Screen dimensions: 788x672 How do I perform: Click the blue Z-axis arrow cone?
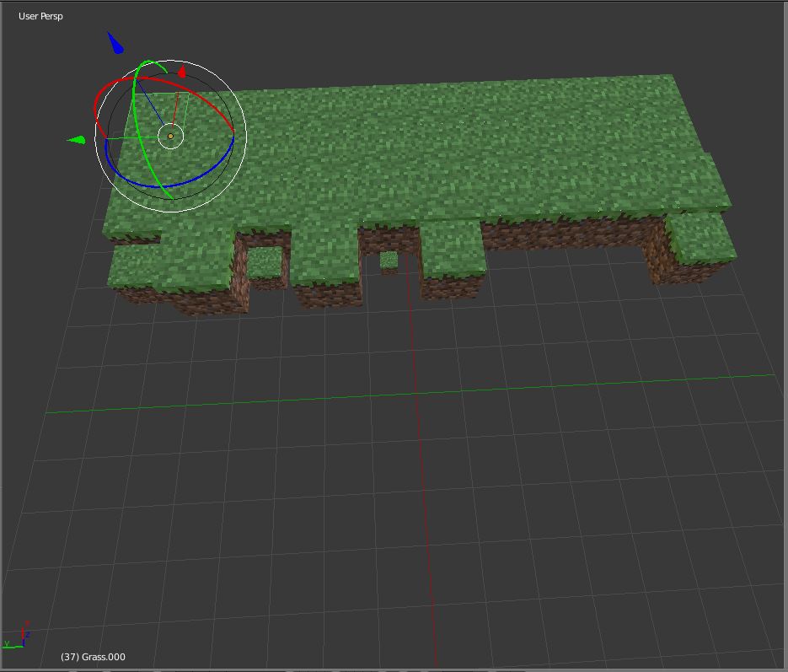(115, 43)
